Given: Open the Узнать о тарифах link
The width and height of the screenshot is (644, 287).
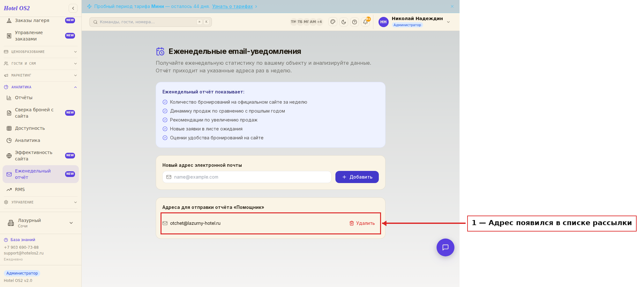Looking at the screenshot, I should click(232, 6).
